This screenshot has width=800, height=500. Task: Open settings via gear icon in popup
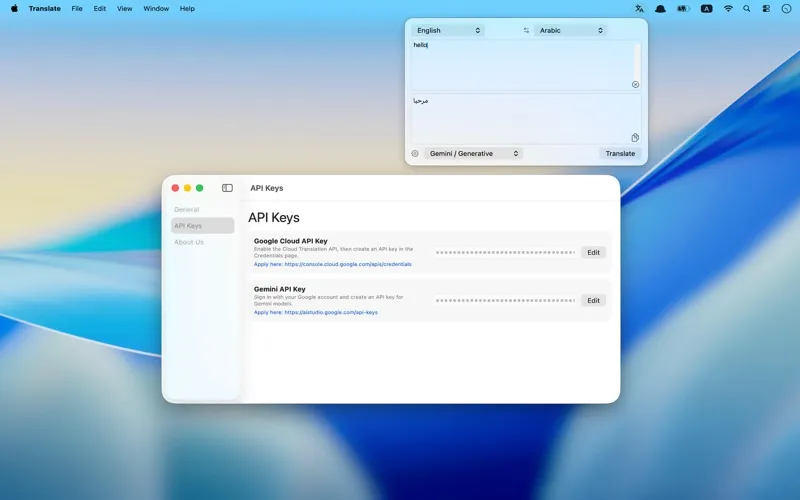pos(415,154)
